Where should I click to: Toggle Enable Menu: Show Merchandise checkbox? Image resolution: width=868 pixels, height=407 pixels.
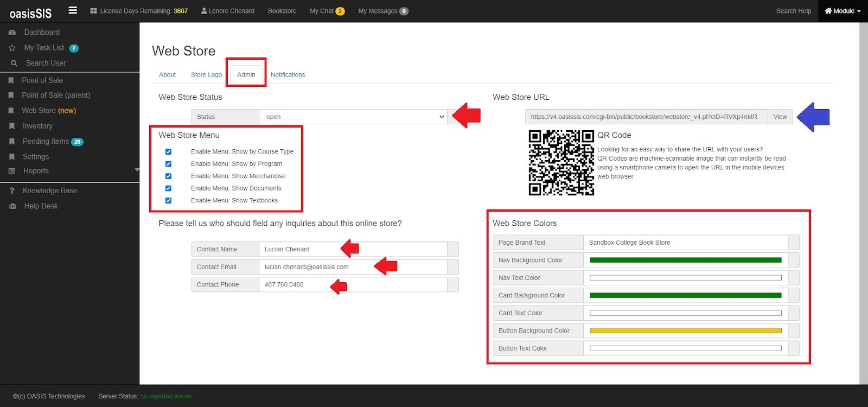[168, 176]
